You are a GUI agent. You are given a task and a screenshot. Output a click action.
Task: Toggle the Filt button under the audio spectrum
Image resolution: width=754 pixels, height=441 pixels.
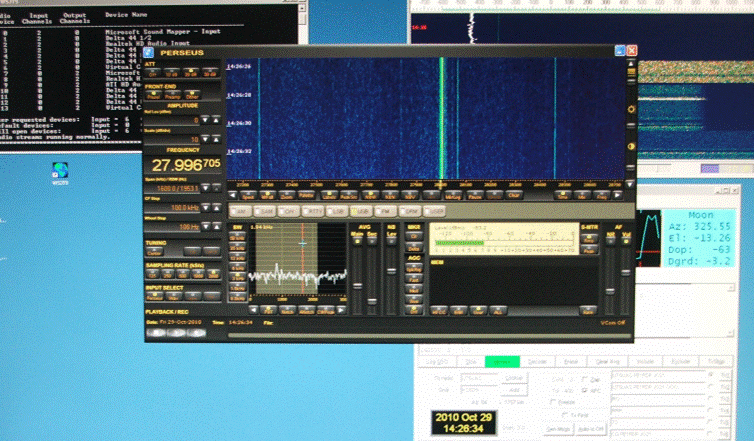tap(268, 310)
